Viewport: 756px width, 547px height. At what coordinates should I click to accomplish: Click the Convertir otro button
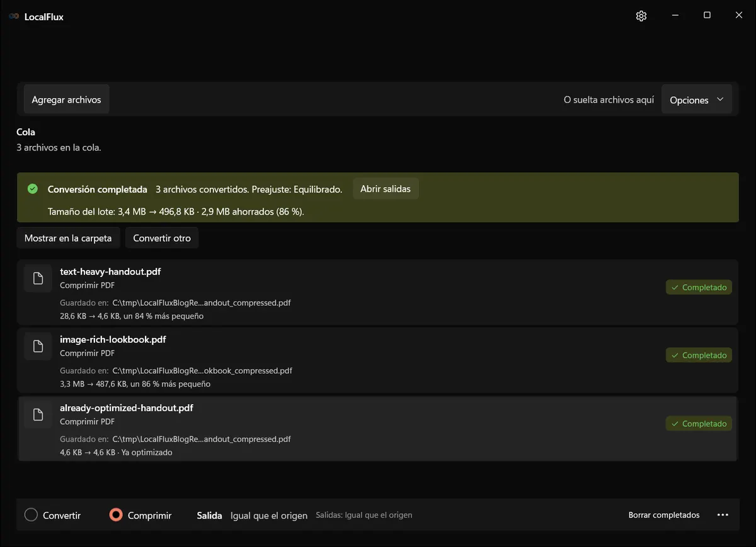click(162, 238)
